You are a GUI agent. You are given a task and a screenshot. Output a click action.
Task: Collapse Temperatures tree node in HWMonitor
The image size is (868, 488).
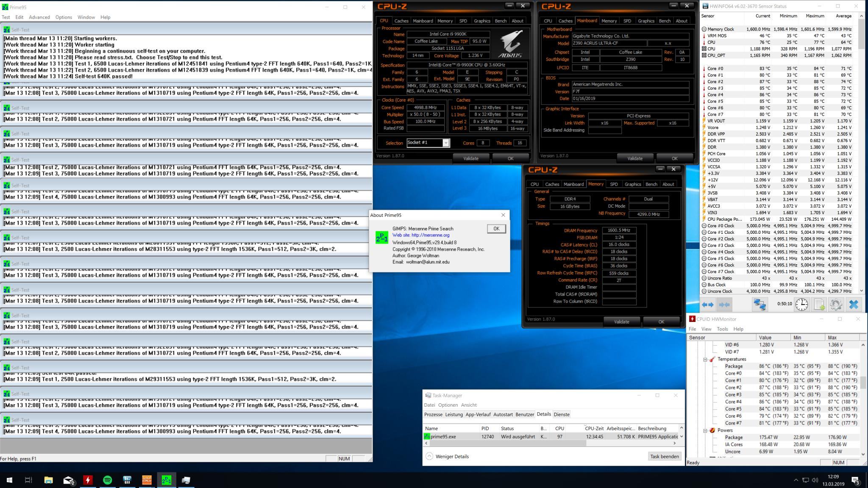pos(705,359)
